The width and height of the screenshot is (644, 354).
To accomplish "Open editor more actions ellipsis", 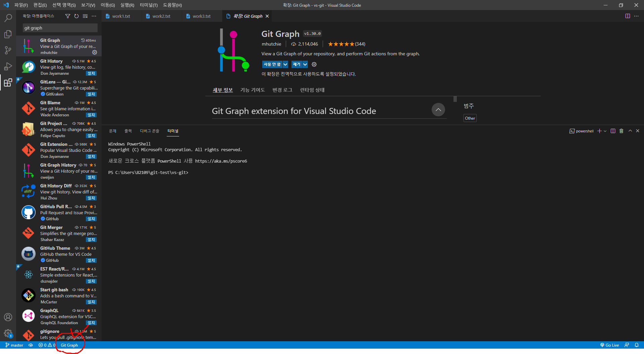I will pos(636,16).
